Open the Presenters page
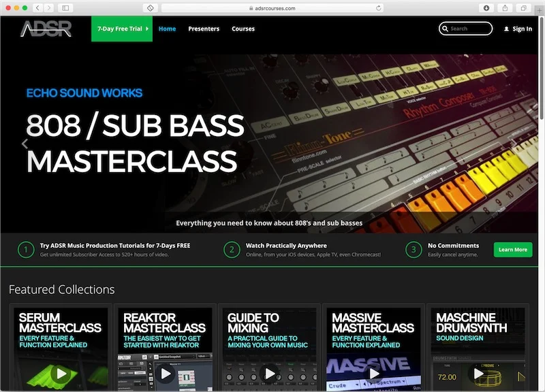Image resolution: width=545 pixels, height=392 pixels. 204,29
